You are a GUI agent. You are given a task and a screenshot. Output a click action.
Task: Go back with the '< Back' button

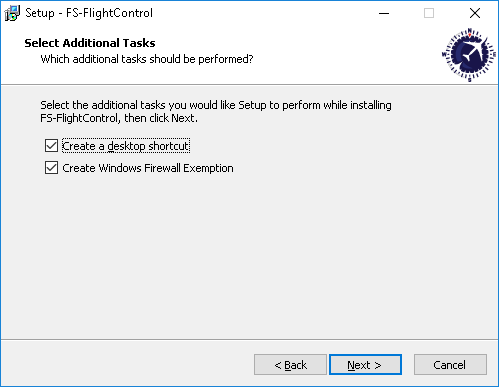(x=290, y=365)
